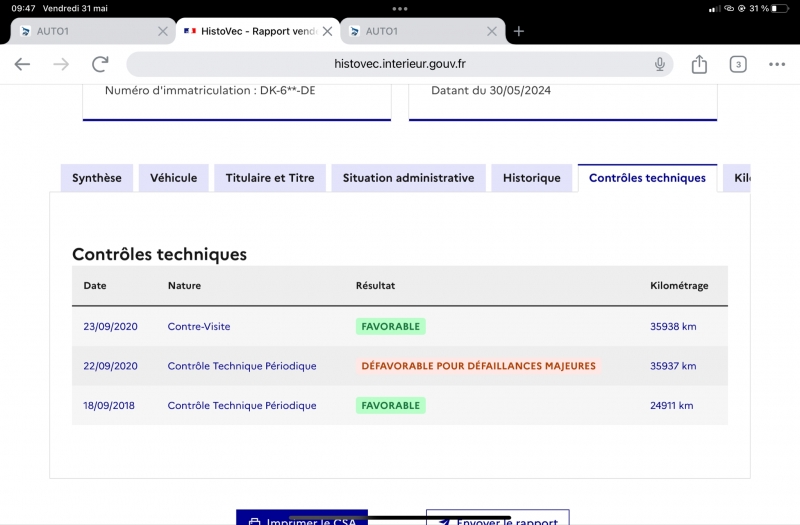Click the browser forward arrow
This screenshot has height=525, width=800.
61,64
